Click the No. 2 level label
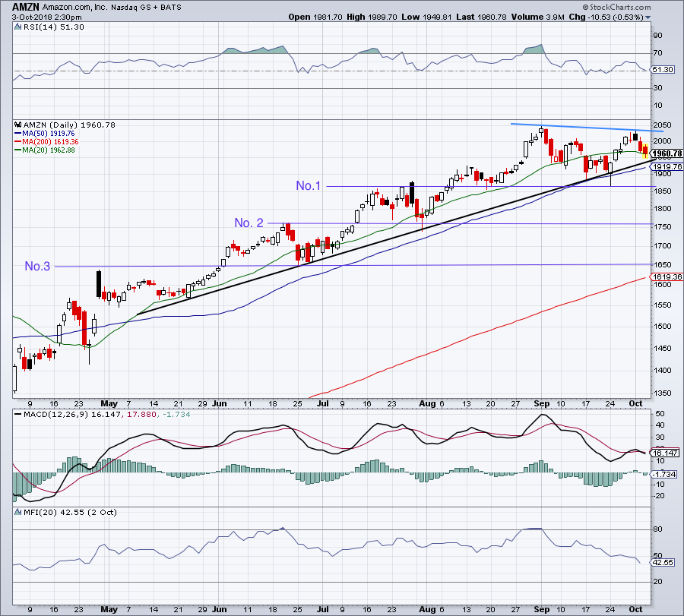684x616 pixels. [249, 223]
